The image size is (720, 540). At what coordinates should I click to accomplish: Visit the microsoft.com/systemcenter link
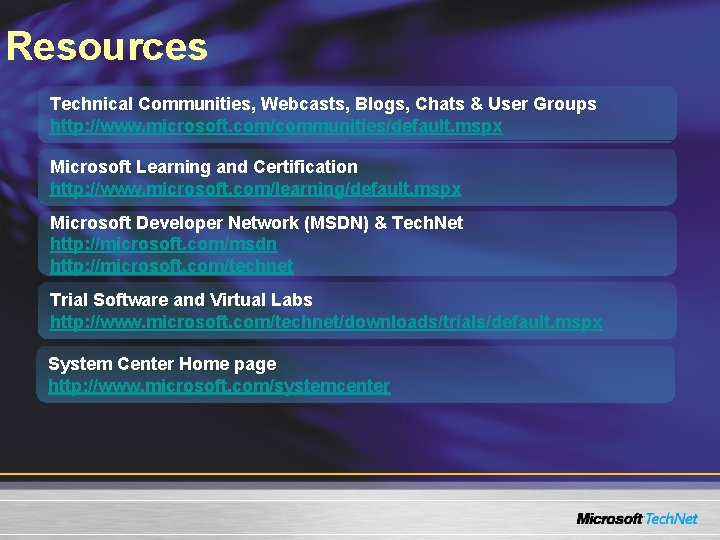pyautogui.click(x=219, y=386)
